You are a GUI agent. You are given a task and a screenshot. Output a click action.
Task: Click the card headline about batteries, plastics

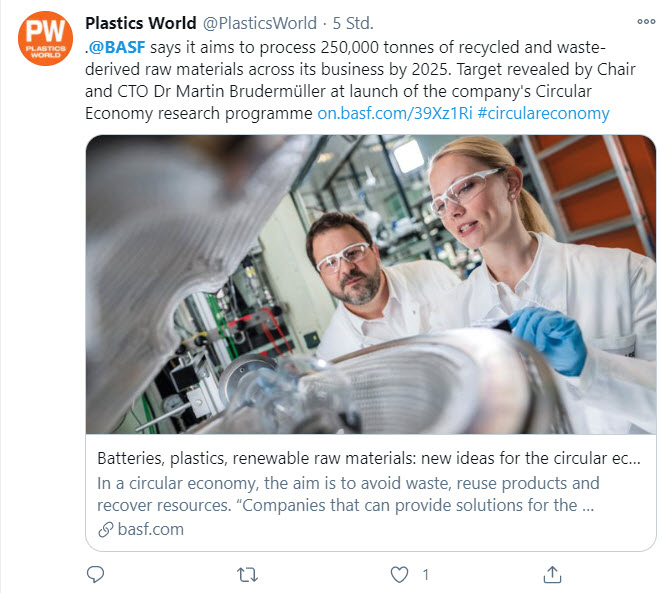click(x=369, y=458)
